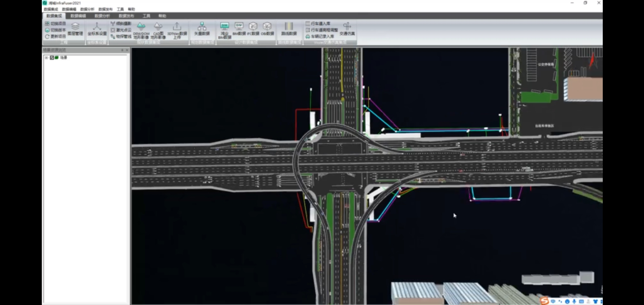
Task: Pin the scene resource panel
Action: pyautogui.click(x=122, y=50)
